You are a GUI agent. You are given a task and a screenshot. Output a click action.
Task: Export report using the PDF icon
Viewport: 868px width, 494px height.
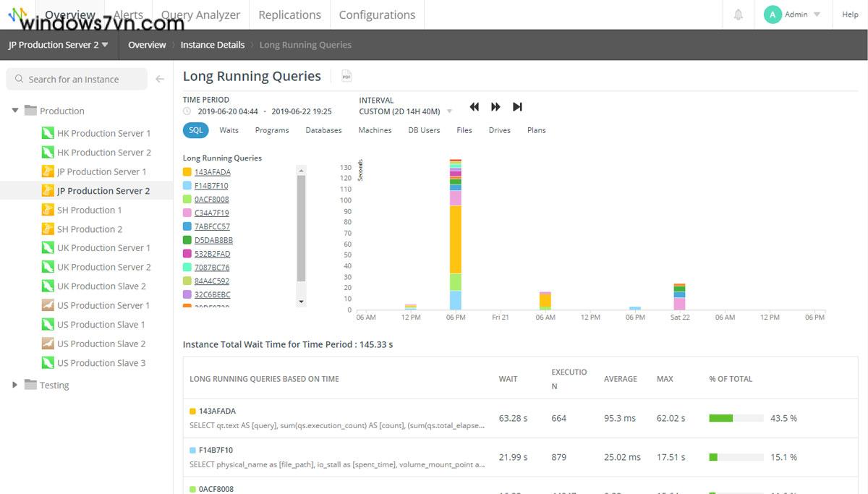tap(346, 77)
